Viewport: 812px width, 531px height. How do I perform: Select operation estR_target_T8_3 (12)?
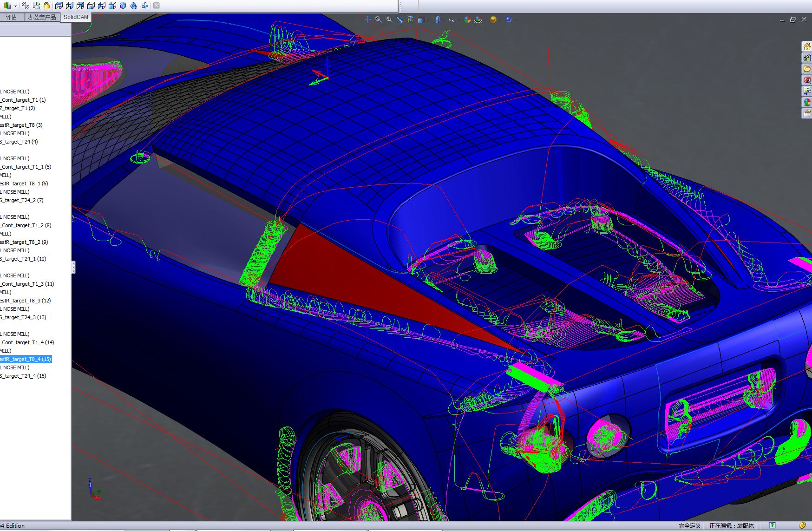coord(26,301)
